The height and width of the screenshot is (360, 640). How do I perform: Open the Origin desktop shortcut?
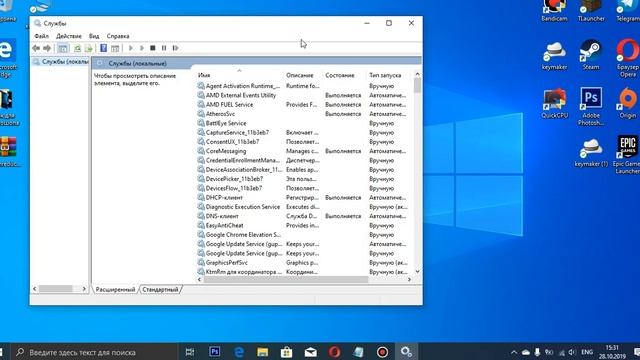coord(628,103)
